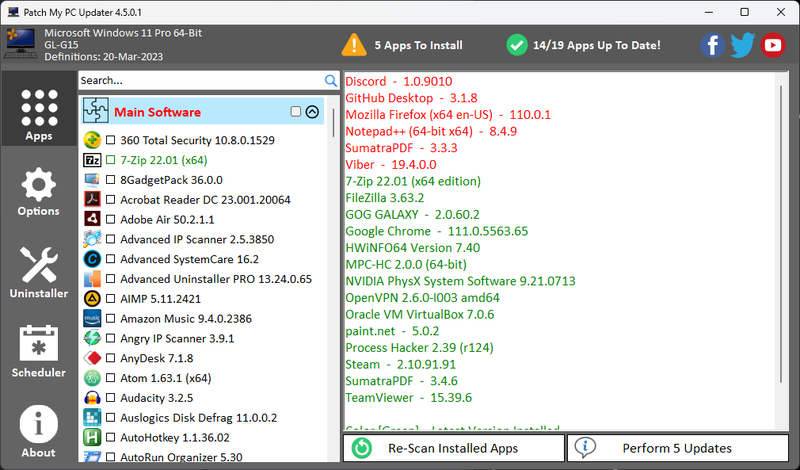Collapse the Main Software category
The width and height of the screenshot is (800, 470).
pyautogui.click(x=311, y=112)
